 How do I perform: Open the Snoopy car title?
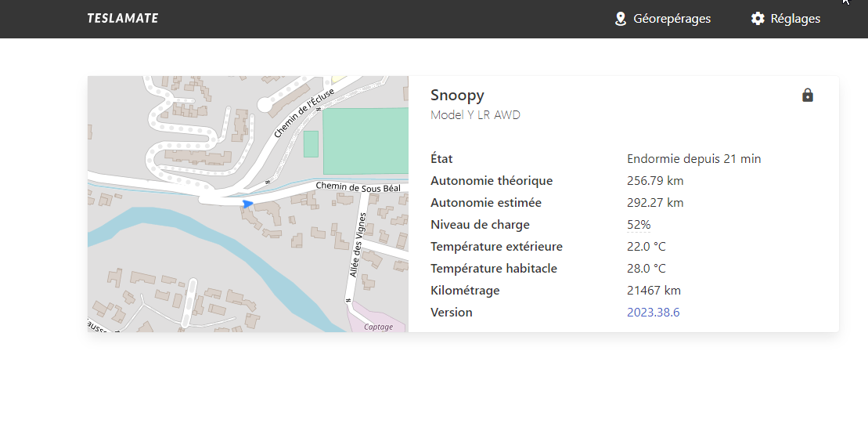[457, 96]
